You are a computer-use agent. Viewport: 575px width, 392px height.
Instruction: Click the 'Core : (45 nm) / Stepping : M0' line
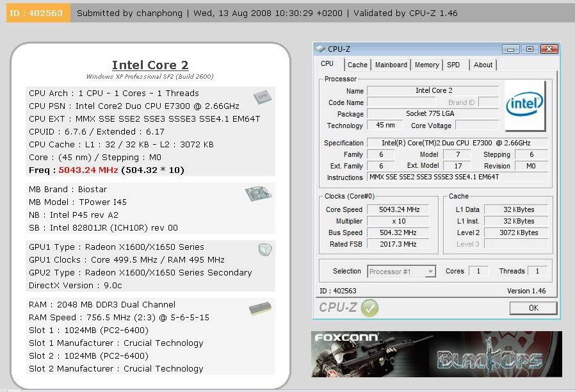(95, 158)
